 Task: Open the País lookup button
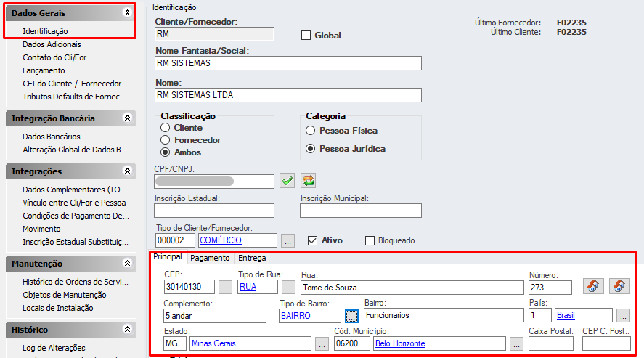click(x=623, y=315)
